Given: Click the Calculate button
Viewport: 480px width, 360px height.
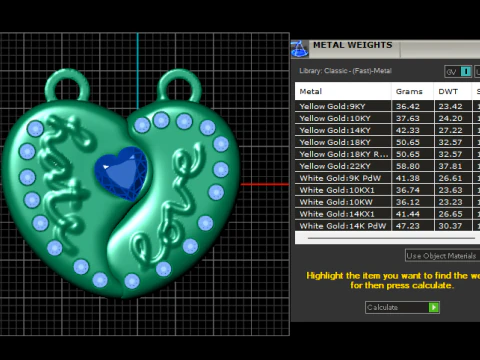Looking at the screenshot, I should (x=402, y=307).
